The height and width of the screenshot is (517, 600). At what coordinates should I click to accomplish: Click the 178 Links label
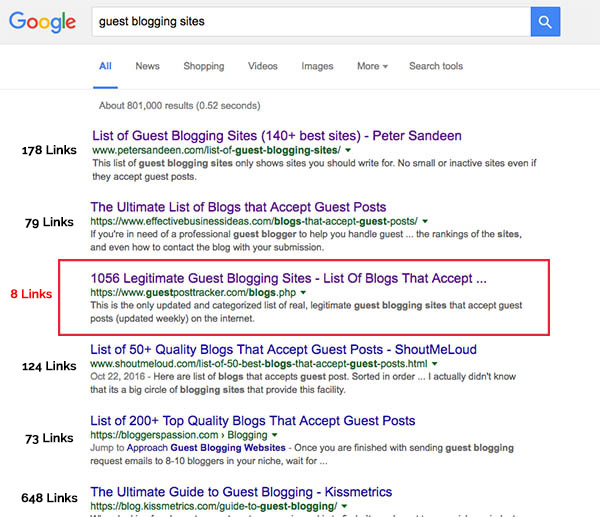[49, 150]
